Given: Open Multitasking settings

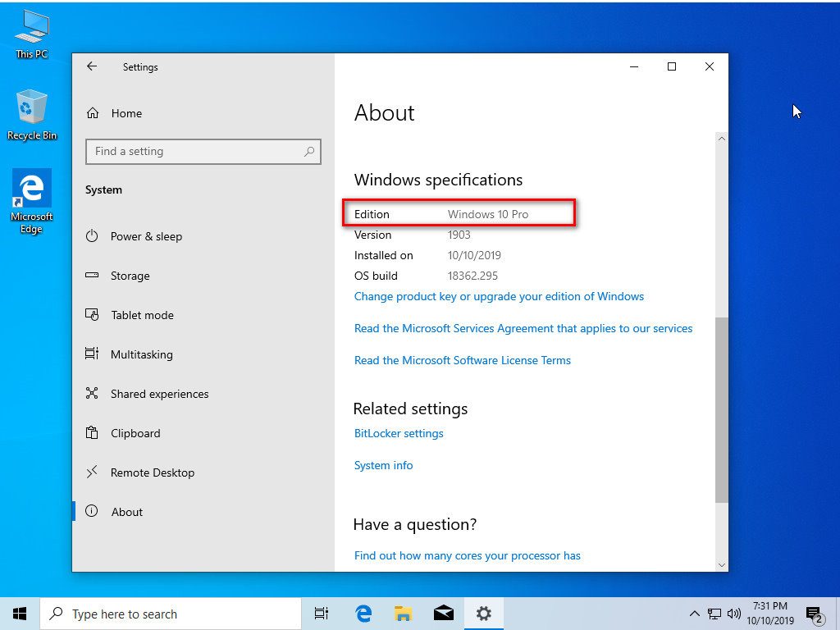Looking at the screenshot, I should click(129, 354).
